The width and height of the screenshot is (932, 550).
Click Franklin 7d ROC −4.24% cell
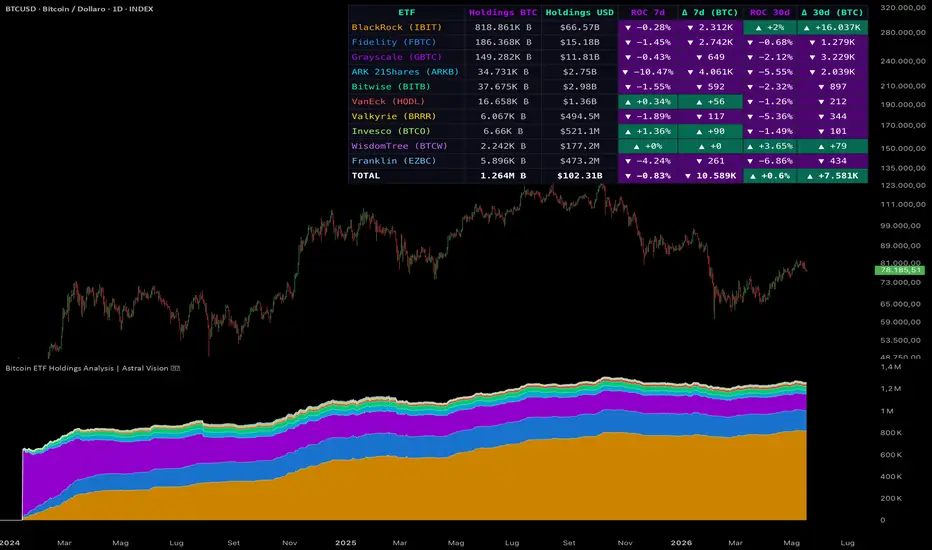pos(648,161)
